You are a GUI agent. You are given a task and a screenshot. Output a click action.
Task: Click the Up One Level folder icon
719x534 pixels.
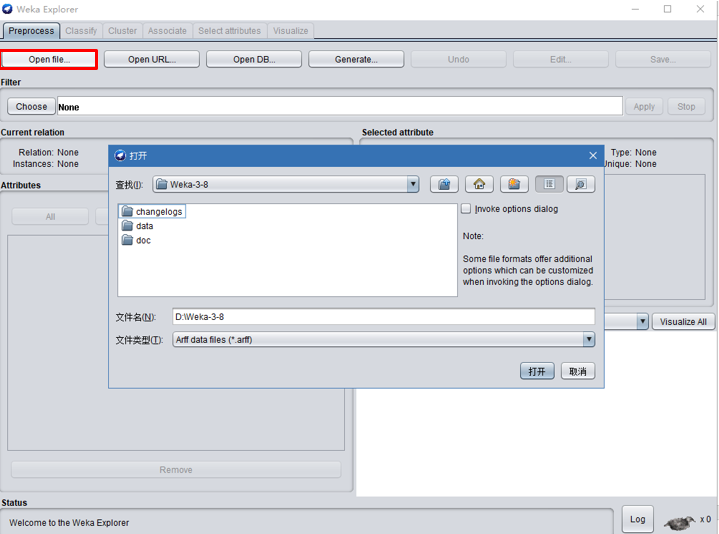[x=444, y=184]
